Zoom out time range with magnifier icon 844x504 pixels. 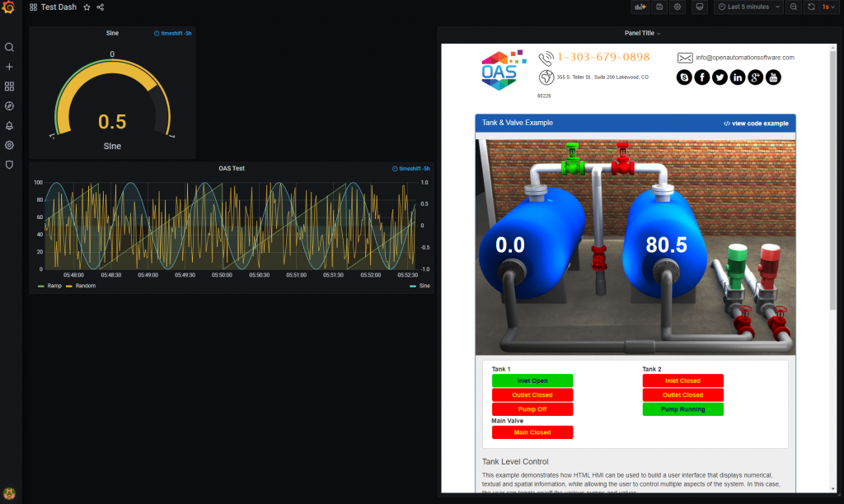(793, 7)
